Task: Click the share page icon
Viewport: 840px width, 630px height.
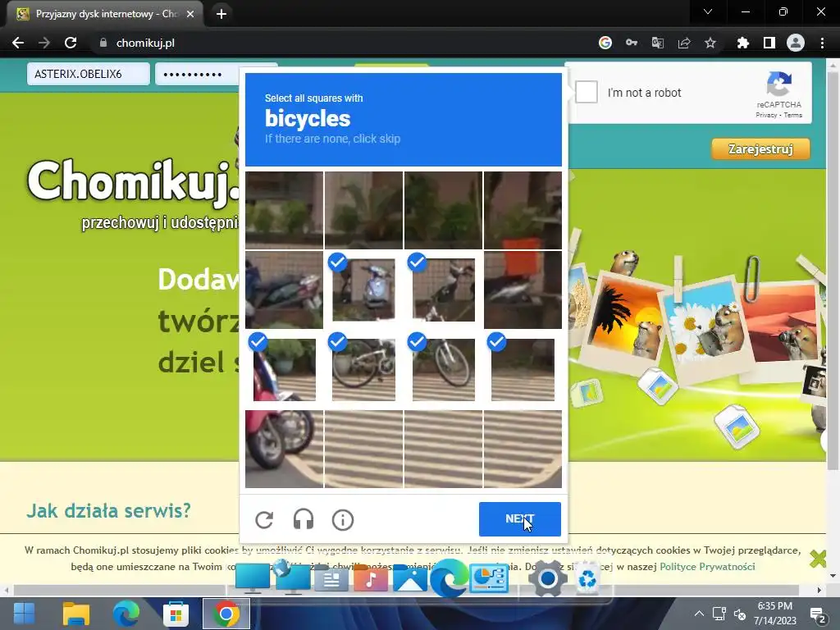Action: click(684, 43)
